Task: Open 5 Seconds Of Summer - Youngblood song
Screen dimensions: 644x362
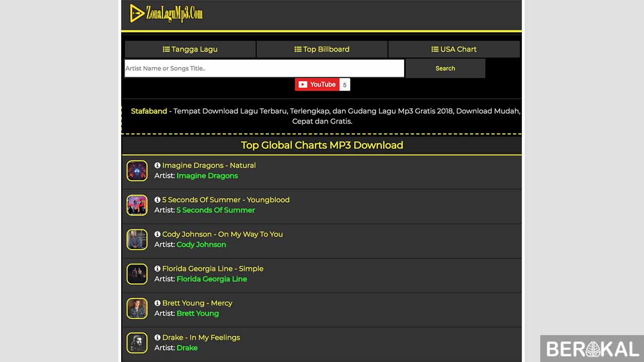Action: point(226,200)
